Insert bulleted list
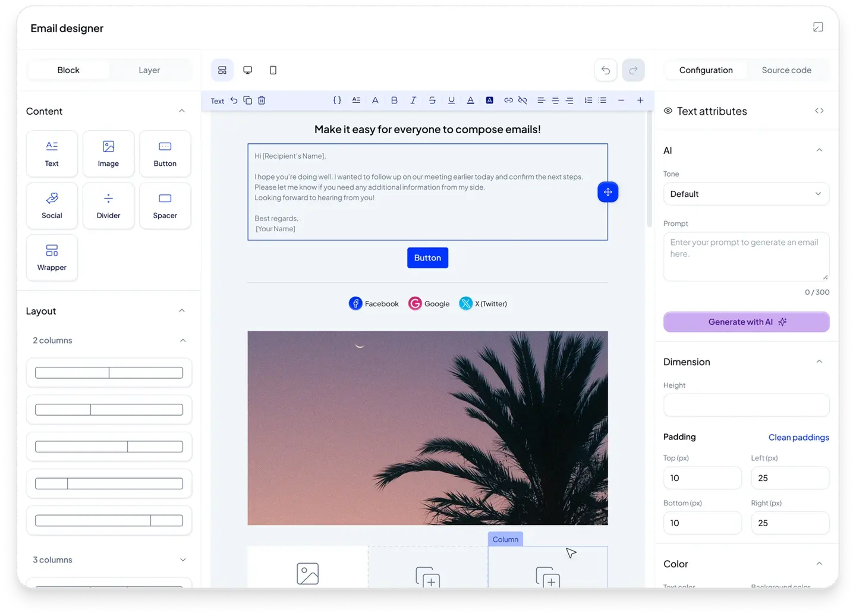Image resolution: width=856 pixels, height=616 pixels. (602, 100)
